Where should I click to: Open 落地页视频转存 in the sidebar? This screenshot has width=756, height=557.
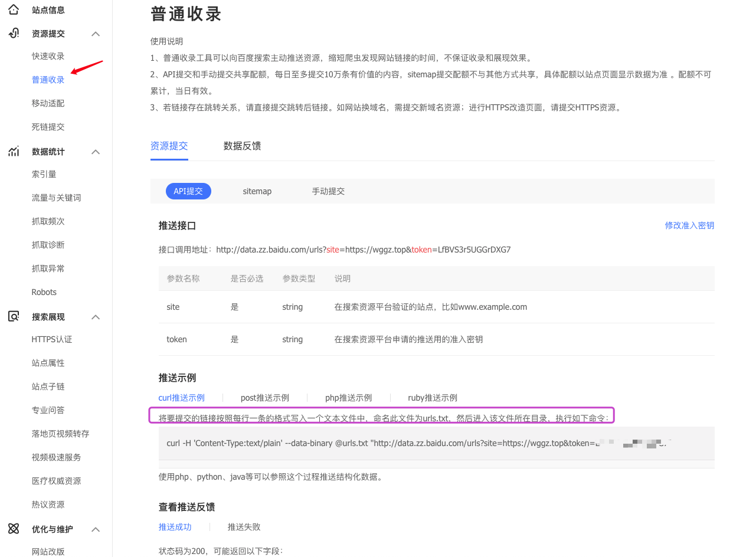(61, 434)
